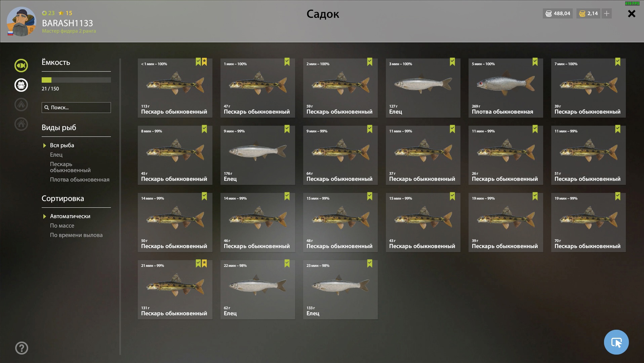The height and width of the screenshot is (363, 644).
Task: Show Вся рыба category
Action: [x=62, y=145]
